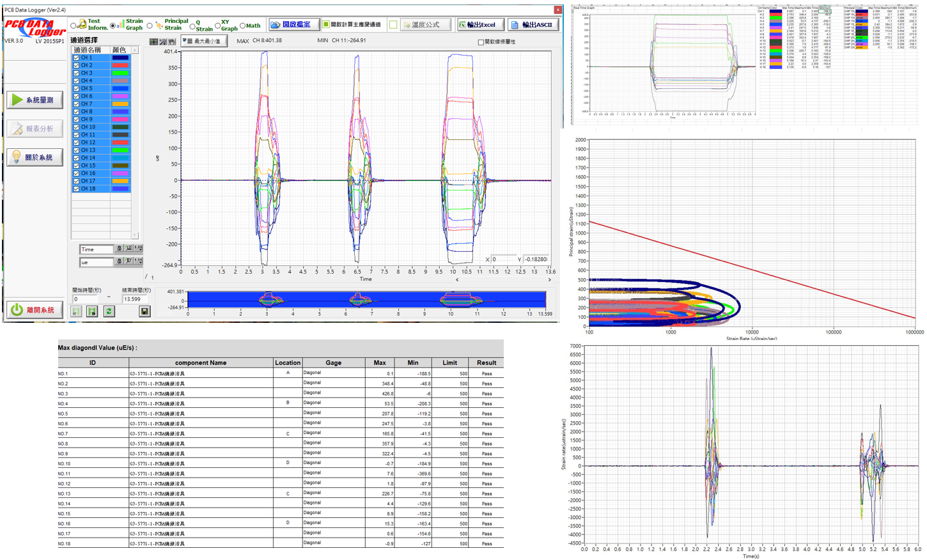Select the Principal Strain radio button

[150, 26]
